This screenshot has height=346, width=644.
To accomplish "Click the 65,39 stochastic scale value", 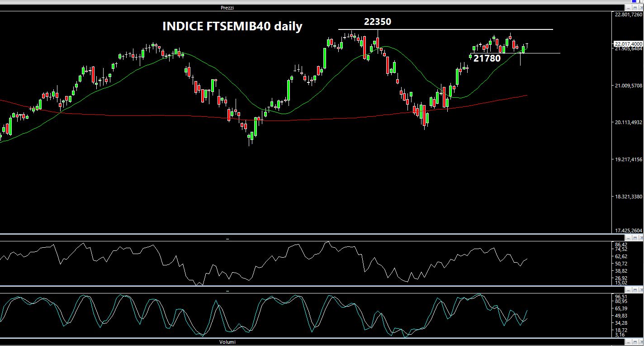I will point(621,308).
